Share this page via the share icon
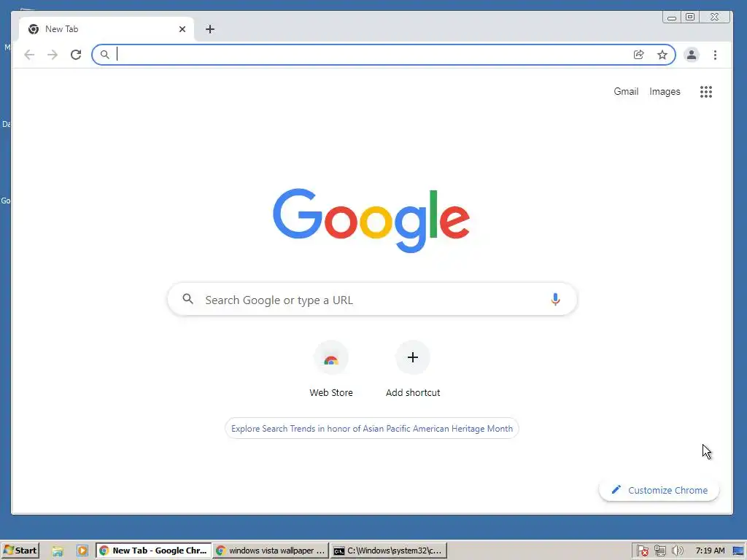The image size is (747, 560). tap(639, 55)
